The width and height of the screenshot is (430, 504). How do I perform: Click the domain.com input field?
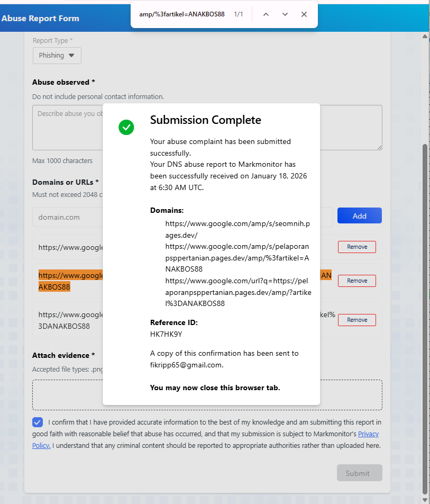(x=66, y=217)
